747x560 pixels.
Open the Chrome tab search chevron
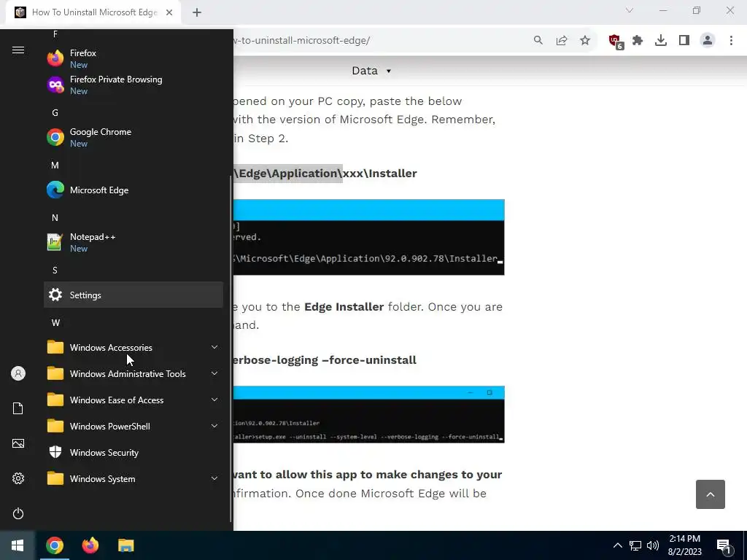click(630, 10)
